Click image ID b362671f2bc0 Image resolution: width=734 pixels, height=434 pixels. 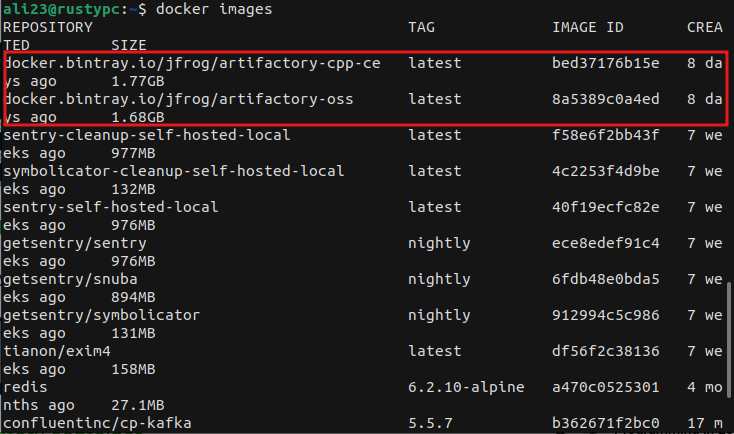pos(606,423)
